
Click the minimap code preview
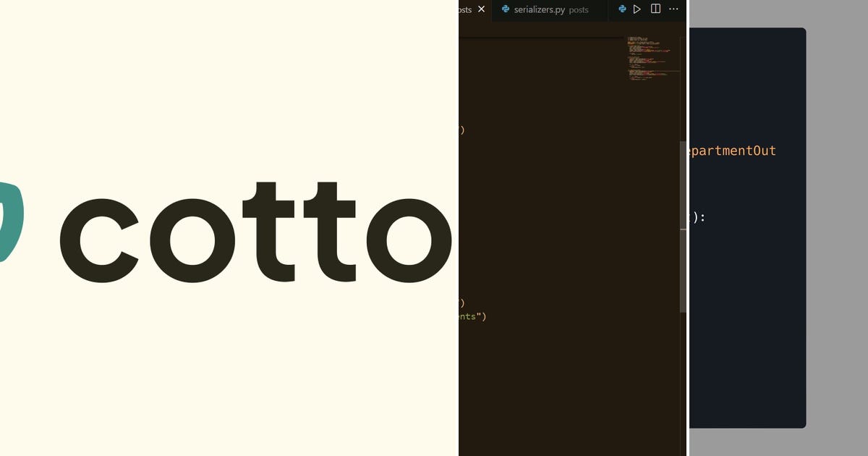click(x=650, y=58)
